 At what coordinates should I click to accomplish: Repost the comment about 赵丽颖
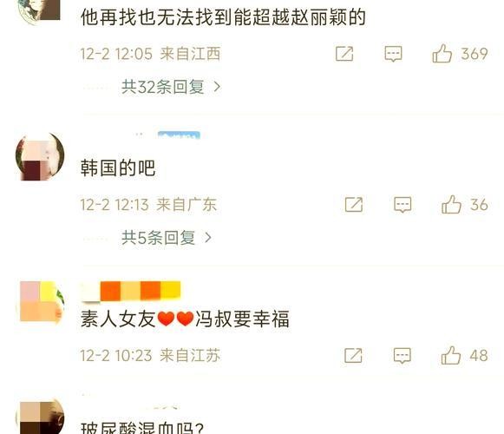(344, 54)
